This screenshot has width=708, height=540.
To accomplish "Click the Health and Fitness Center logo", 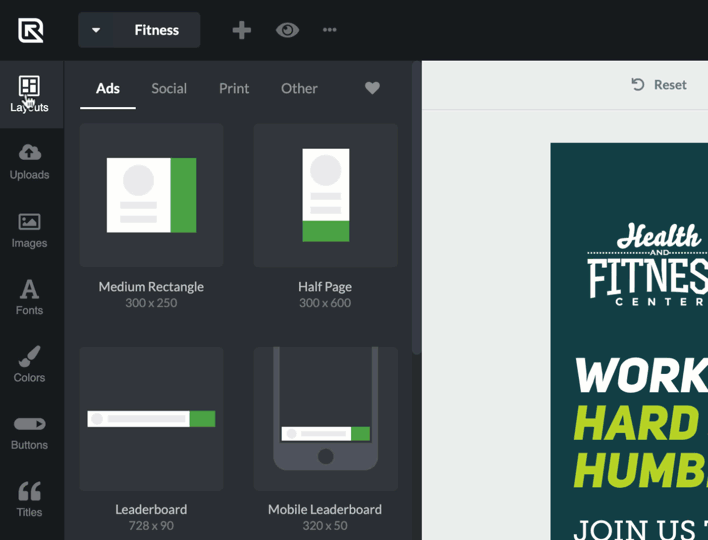I will (x=647, y=265).
